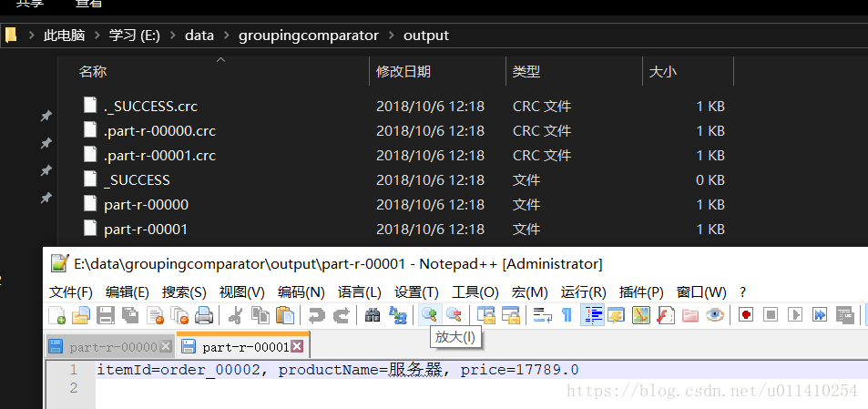Click the Open file toolbar icon

tap(81, 315)
